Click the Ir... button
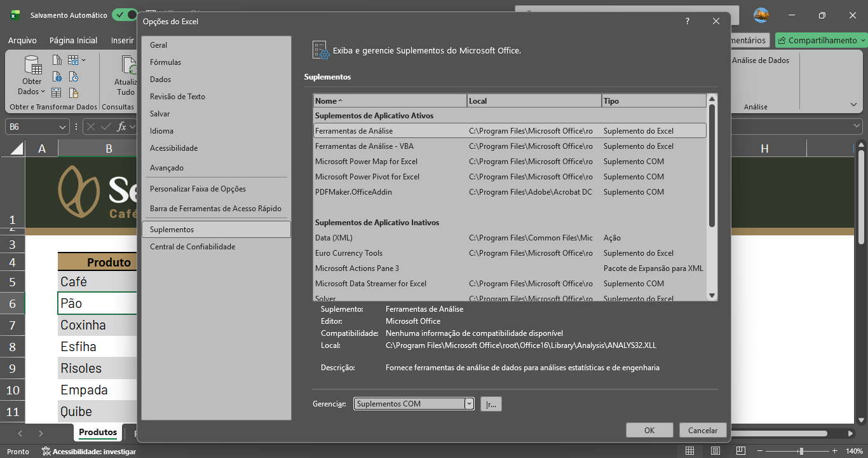The image size is (868, 458). click(491, 404)
